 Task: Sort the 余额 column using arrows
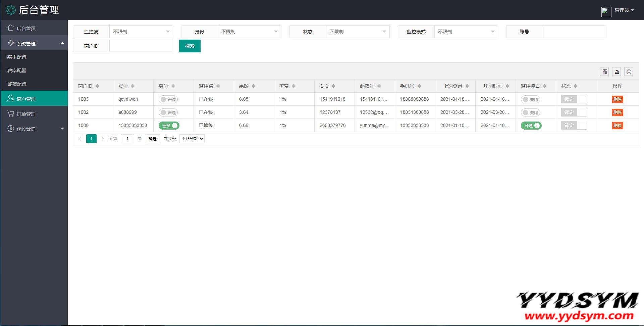(x=254, y=86)
